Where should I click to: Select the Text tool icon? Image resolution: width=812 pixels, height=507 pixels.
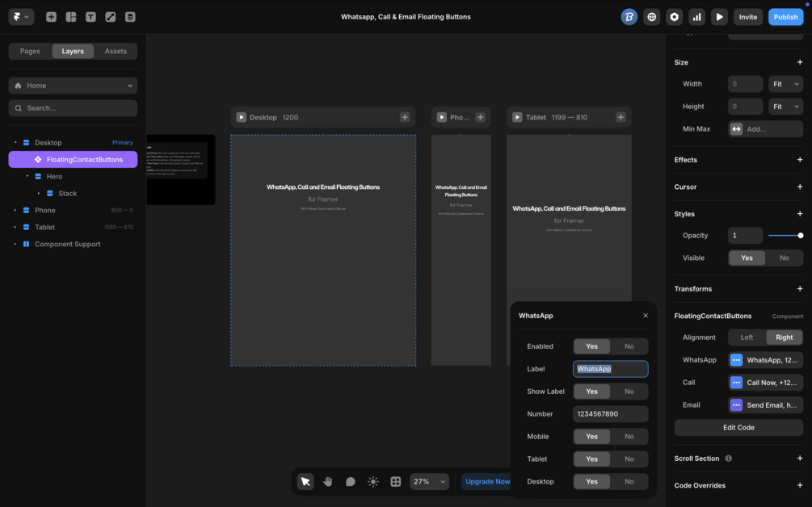90,17
